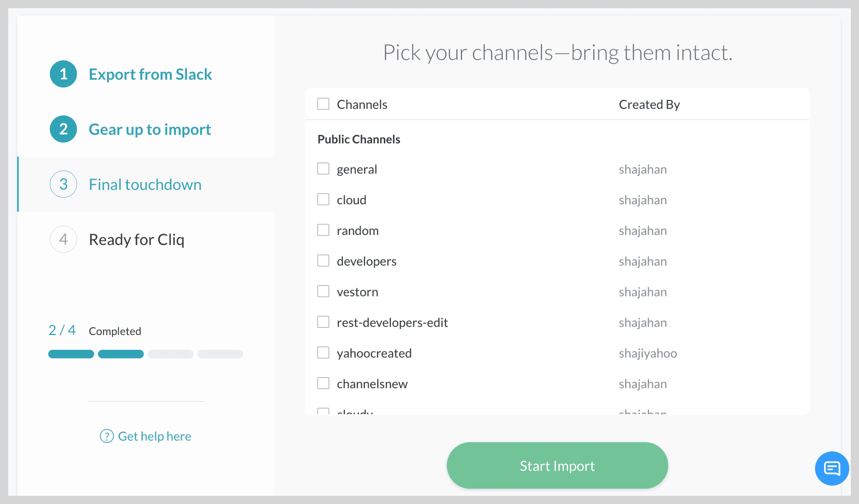Screen dimensions: 859x504
Task: Check the vestorn channel checkbox
Action: coord(323,291)
